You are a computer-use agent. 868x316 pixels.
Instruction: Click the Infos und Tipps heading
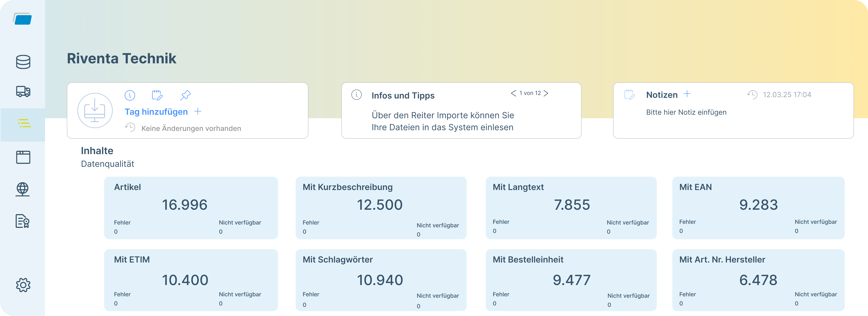coord(403,96)
